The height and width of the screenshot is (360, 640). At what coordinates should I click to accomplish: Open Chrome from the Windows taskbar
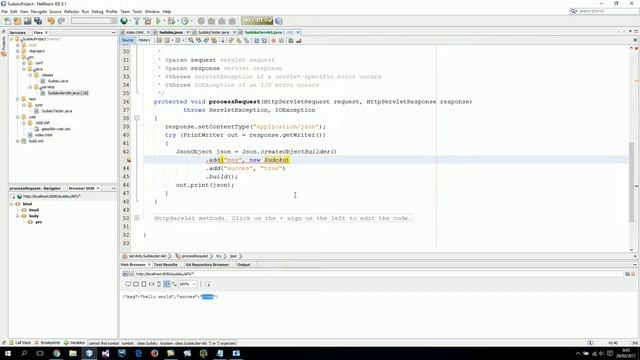(x=56, y=353)
